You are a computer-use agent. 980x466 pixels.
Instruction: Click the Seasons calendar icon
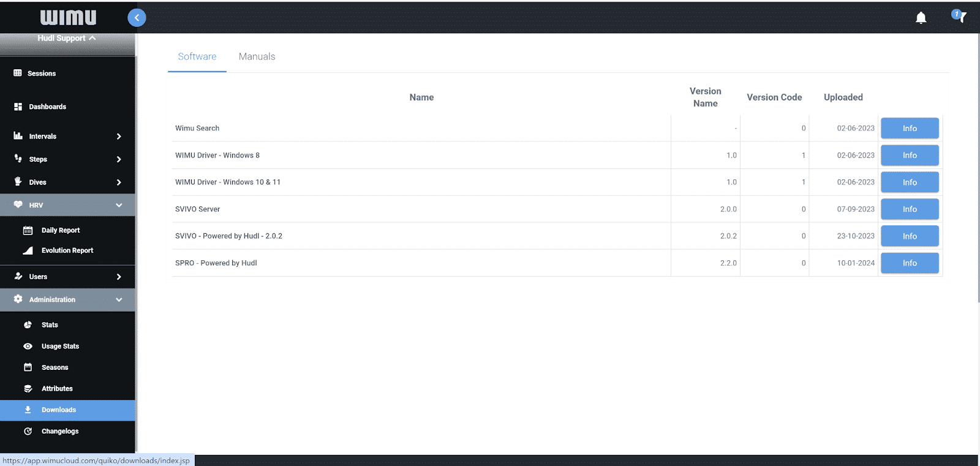[x=28, y=367]
